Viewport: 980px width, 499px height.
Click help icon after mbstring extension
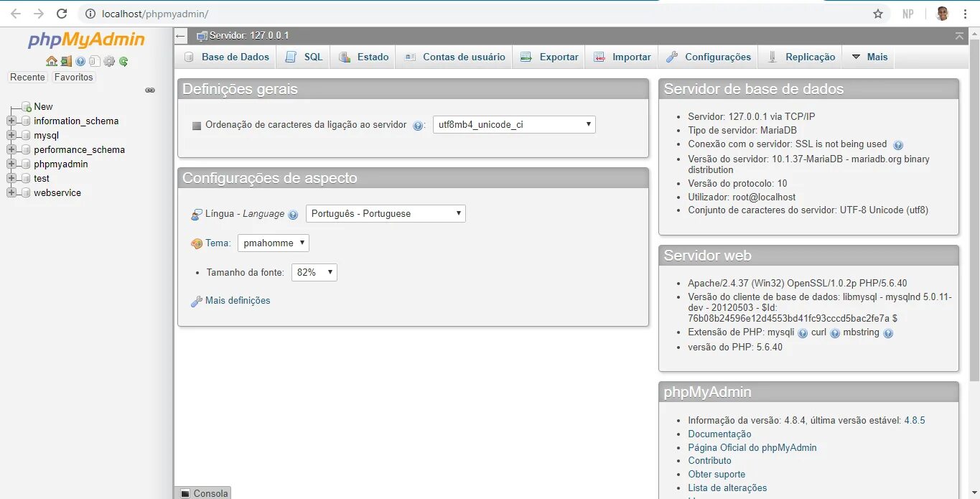[x=888, y=333]
